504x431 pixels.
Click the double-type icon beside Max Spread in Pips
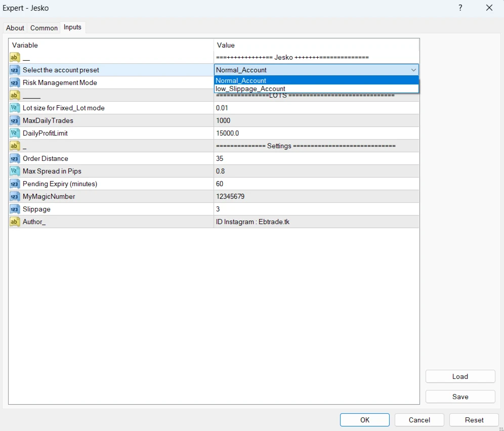click(x=15, y=171)
